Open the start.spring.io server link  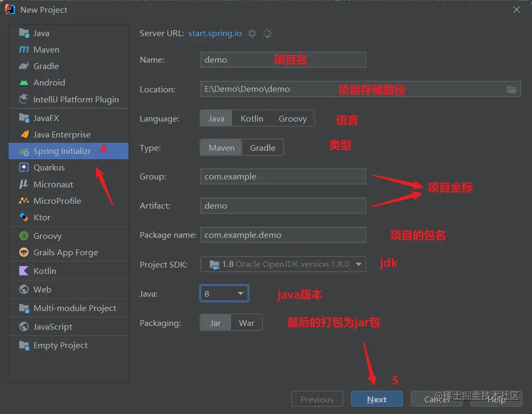pos(215,33)
